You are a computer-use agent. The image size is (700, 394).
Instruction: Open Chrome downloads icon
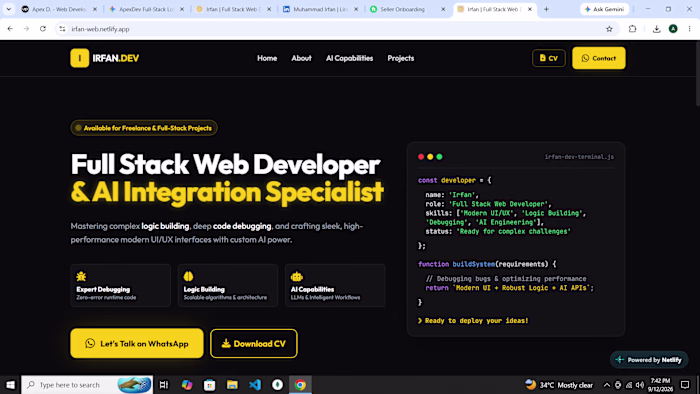(x=656, y=29)
